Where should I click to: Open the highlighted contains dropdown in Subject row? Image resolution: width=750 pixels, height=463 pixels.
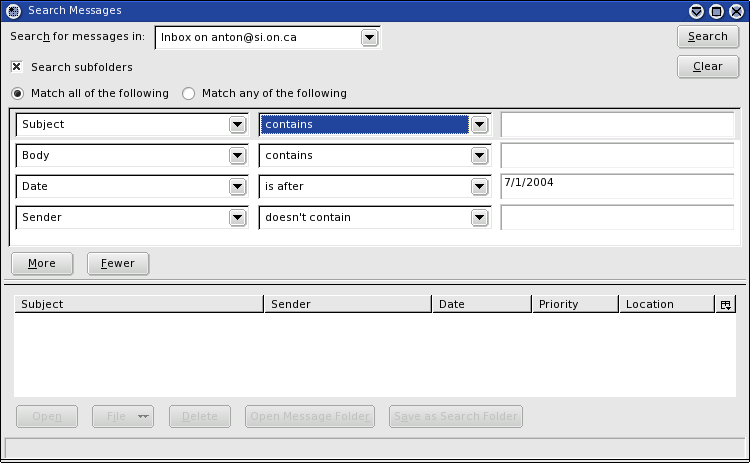(x=479, y=125)
